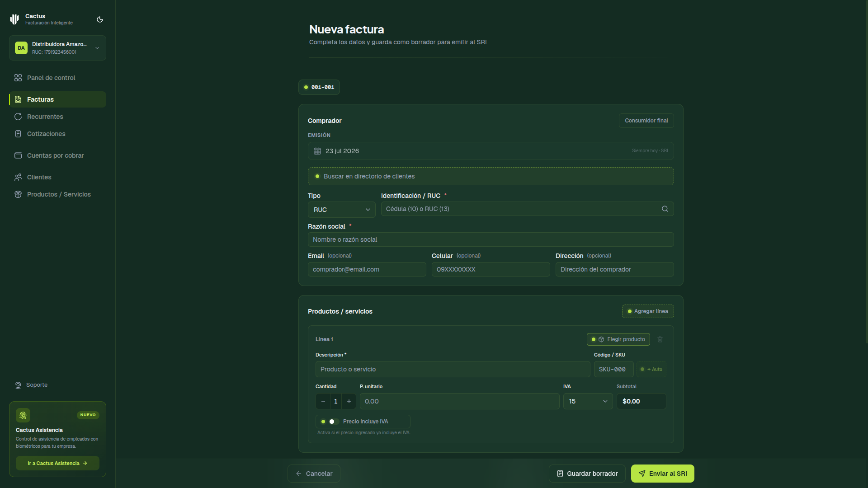
Task: Focus the P. unitario price field
Action: (x=460, y=401)
